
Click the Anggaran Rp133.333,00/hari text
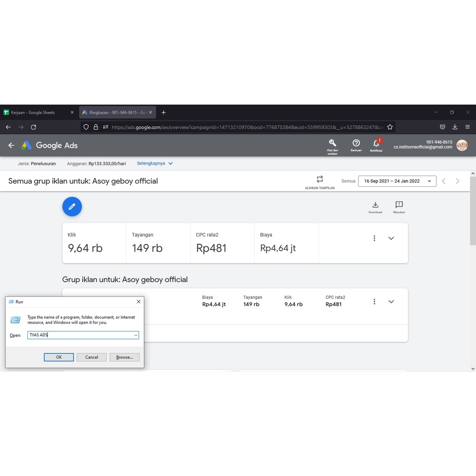coord(96,164)
